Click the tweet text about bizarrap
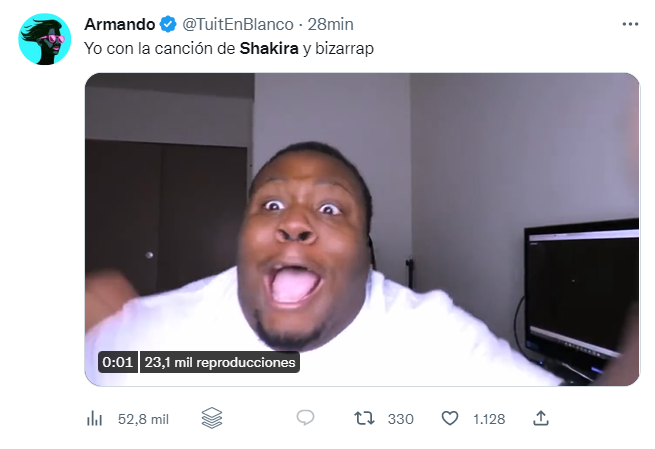This screenshot has height=449, width=655. coord(229,48)
